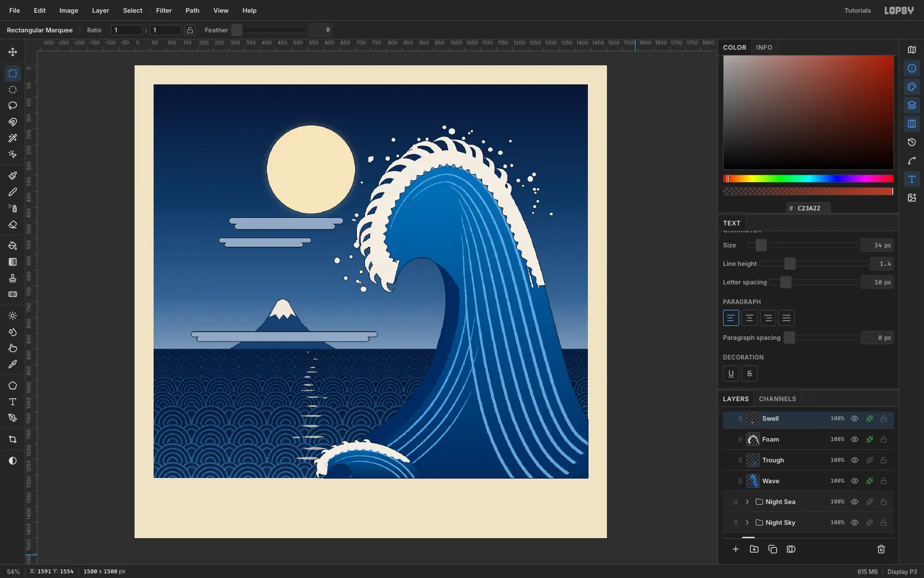Click the add image panel icon
Screen dimensions: 924x578
click(x=912, y=198)
